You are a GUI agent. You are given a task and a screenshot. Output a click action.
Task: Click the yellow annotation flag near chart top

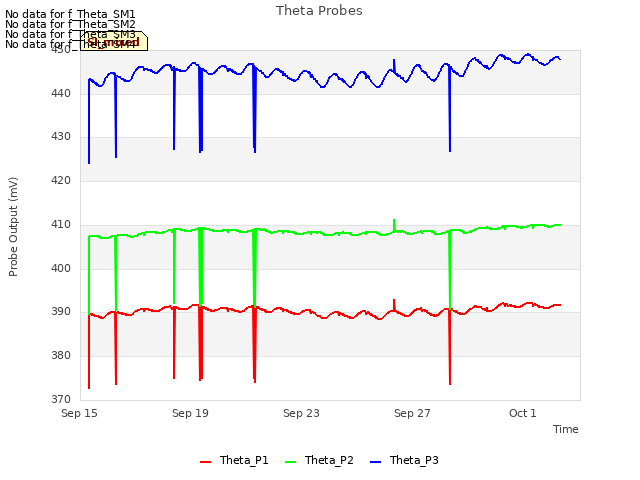coord(114,42)
